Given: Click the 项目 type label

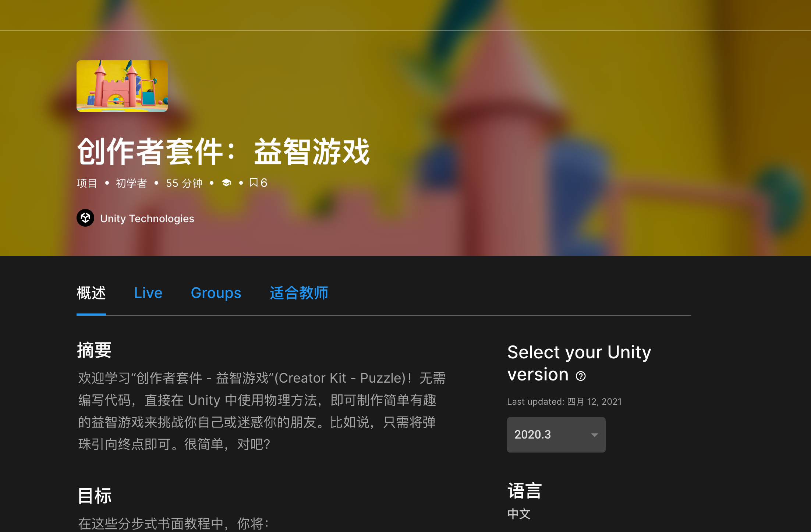Looking at the screenshot, I should point(87,183).
